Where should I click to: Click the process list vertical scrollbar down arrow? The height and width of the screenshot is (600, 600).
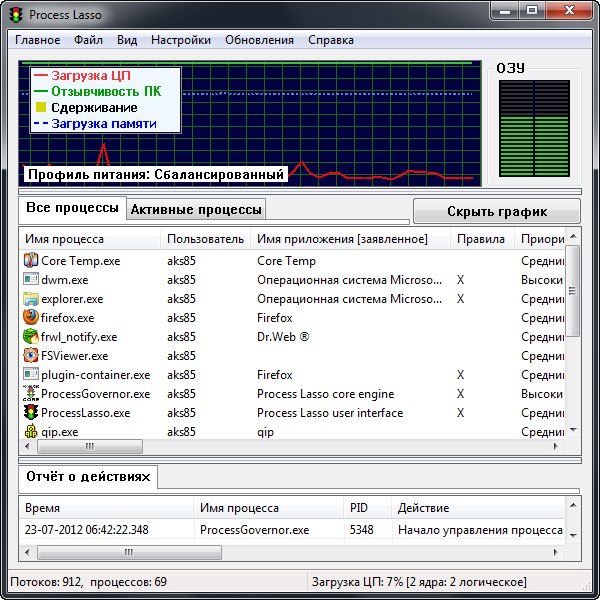click(574, 430)
